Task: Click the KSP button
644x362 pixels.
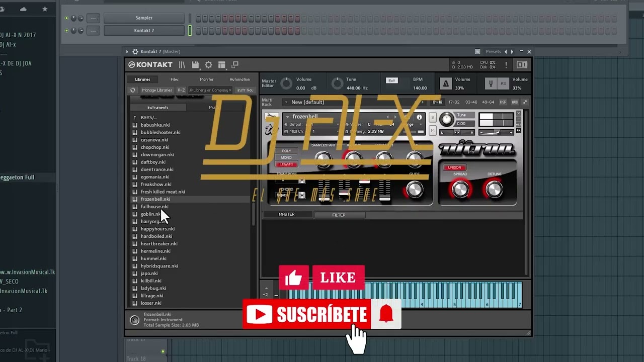Action: (x=503, y=102)
